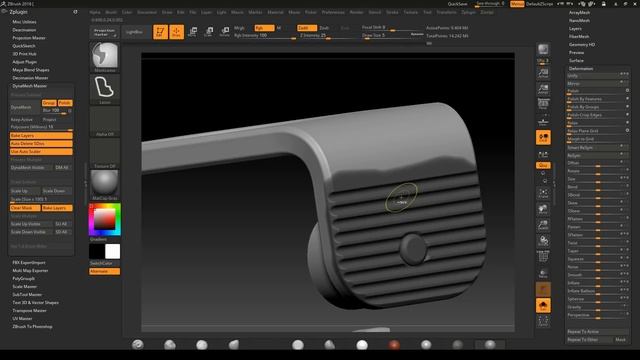Screen dimensions: 640x360
Task: Toggle the Menus button in title bar
Action: (517, 4)
